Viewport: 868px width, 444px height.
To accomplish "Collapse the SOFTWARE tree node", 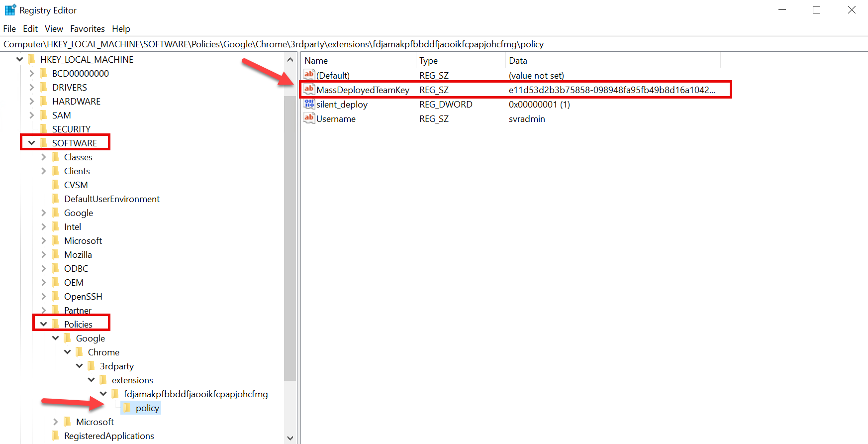I will click(31, 143).
